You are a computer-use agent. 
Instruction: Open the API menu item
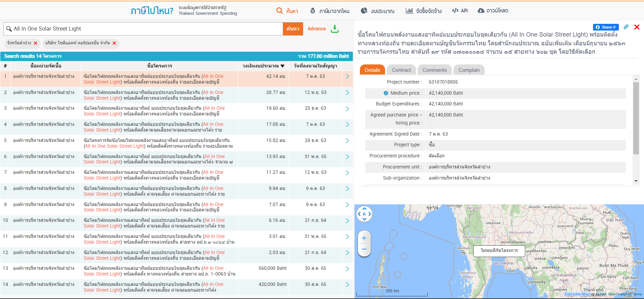pyautogui.click(x=460, y=11)
